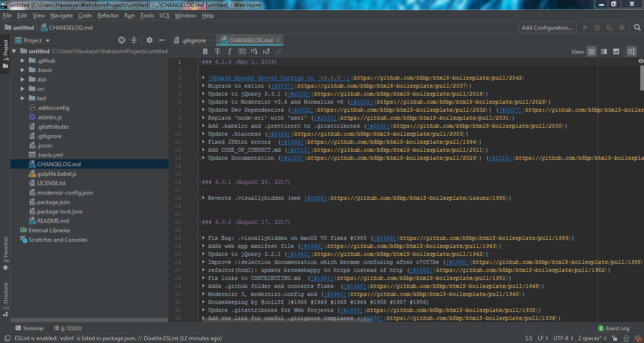Apply bold formatting in markdown toolbar
Screen dimensions: 644x343
205,51
